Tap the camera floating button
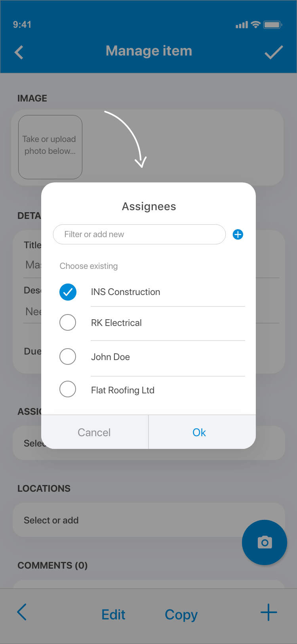 pos(265,542)
